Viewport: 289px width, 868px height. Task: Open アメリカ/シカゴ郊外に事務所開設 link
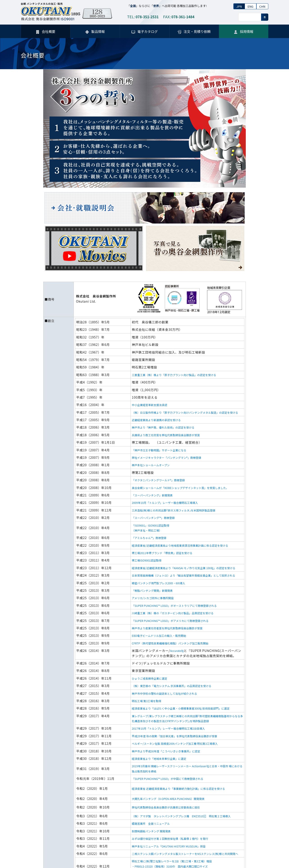(x=153, y=598)
